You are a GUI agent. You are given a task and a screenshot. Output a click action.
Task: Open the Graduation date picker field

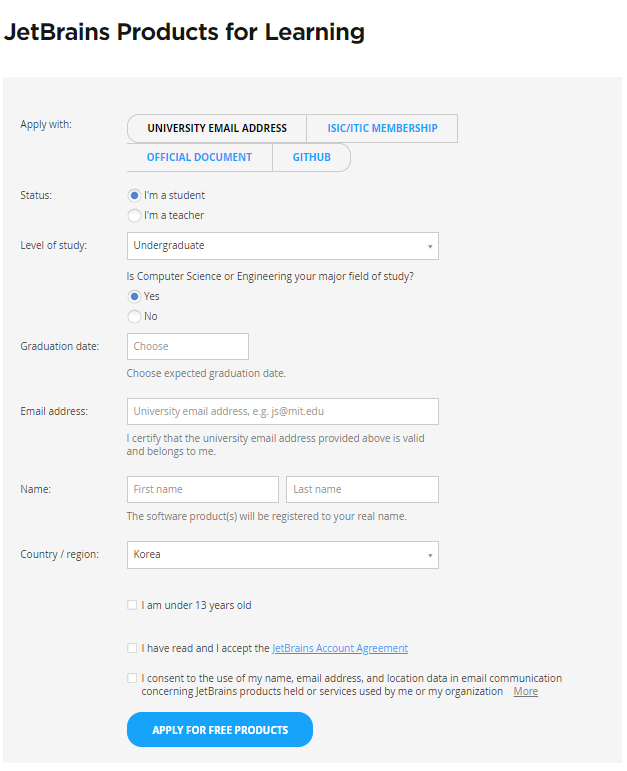(x=188, y=347)
